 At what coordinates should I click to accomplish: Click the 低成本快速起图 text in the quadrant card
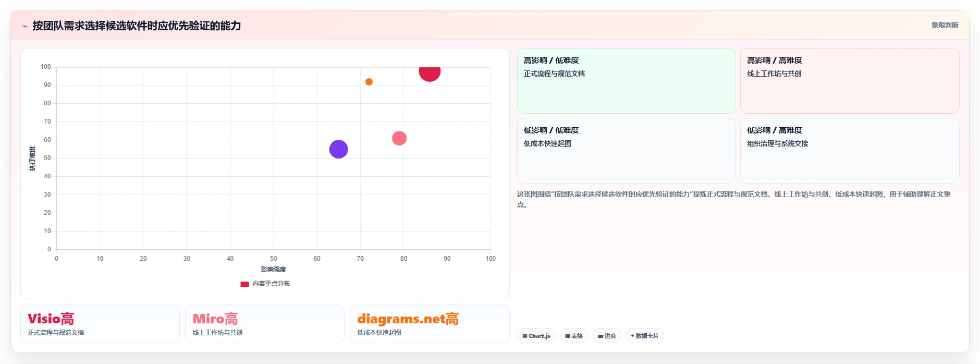pyautogui.click(x=547, y=144)
